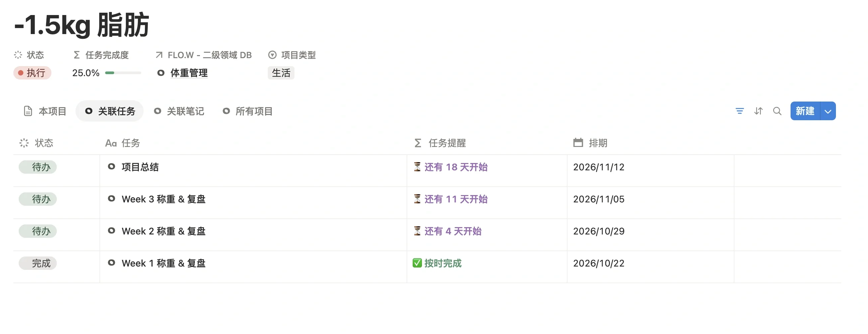868x334 pixels.
Task: Open the Week 3 称重 & 复盘 task
Action: pos(164,199)
